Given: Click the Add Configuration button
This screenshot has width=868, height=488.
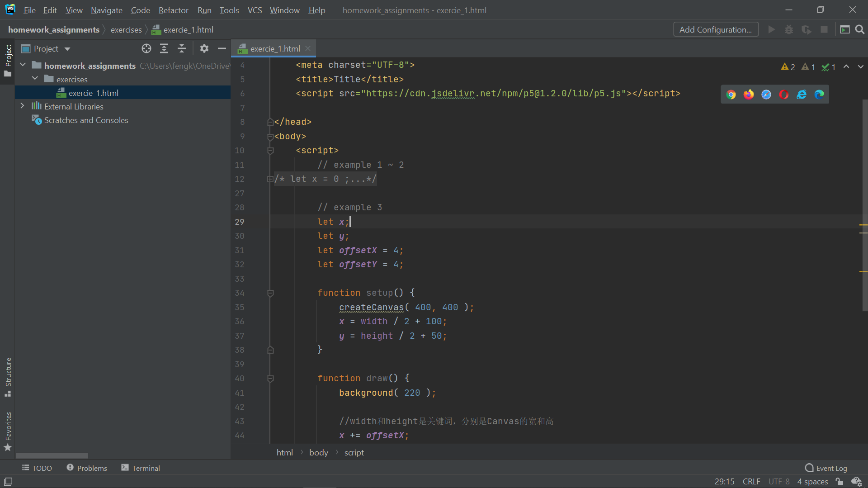Looking at the screenshot, I should pyautogui.click(x=716, y=29).
